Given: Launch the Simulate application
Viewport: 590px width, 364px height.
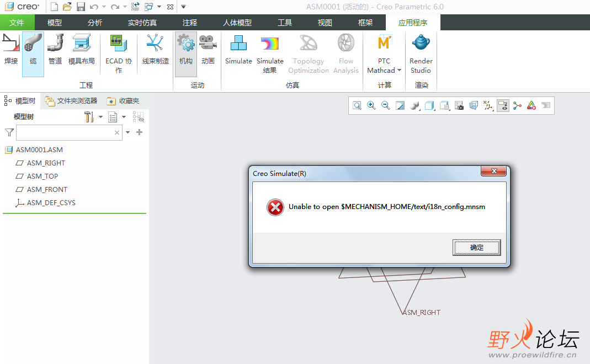Looking at the screenshot, I should [x=238, y=49].
